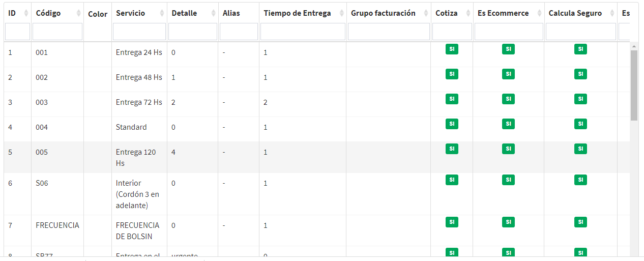Click Detalle value 4 in row 5
This screenshot has width=644, height=261.
173,152
